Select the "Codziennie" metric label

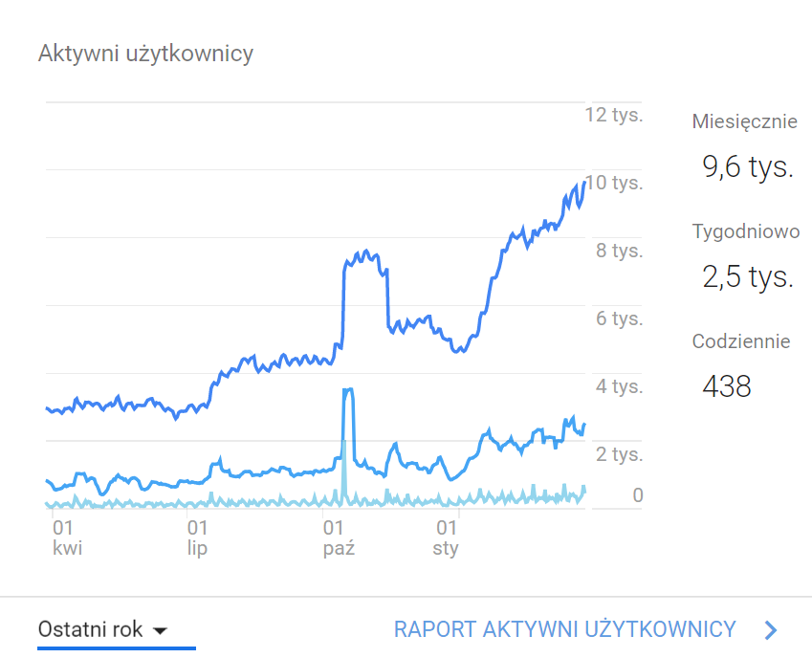coord(741,341)
